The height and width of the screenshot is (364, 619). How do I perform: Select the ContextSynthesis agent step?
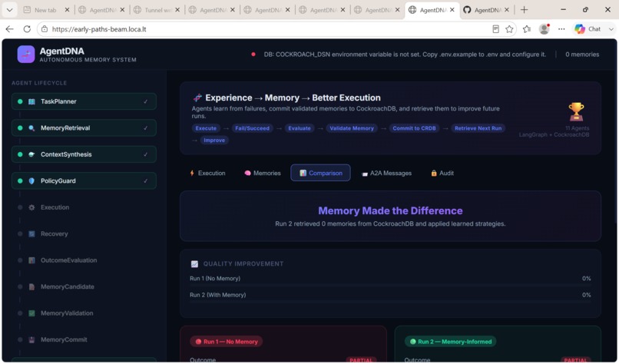click(84, 154)
